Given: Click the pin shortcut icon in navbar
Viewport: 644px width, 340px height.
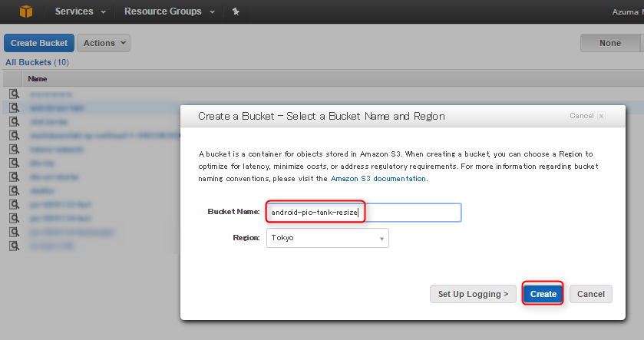Looking at the screenshot, I should tap(236, 12).
